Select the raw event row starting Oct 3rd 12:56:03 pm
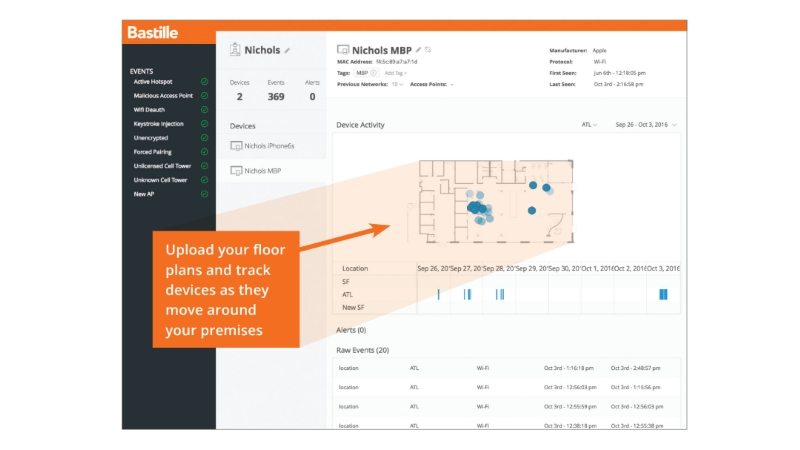Image resolution: width=800 pixels, height=450 pixels. click(x=506, y=387)
